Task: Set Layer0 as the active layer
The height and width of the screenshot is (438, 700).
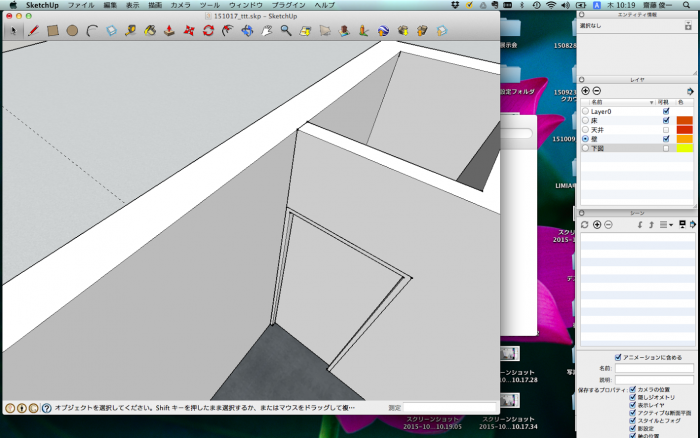Action: pyautogui.click(x=586, y=111)
